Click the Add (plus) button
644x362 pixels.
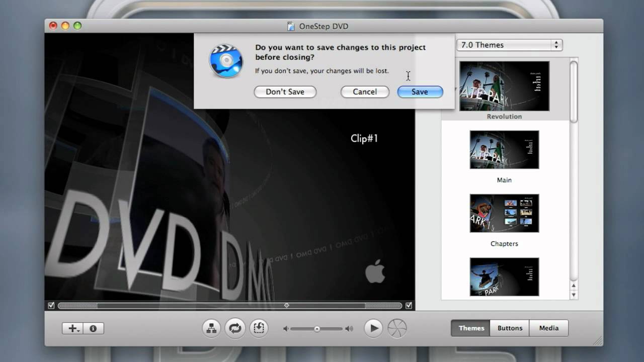[x=72, y=328]
